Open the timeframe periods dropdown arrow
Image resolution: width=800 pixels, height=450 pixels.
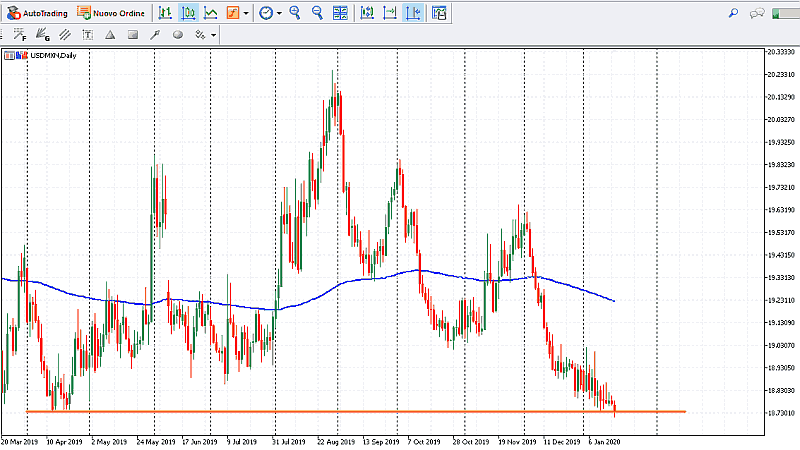pyautogui.click(x=279, y=13)
